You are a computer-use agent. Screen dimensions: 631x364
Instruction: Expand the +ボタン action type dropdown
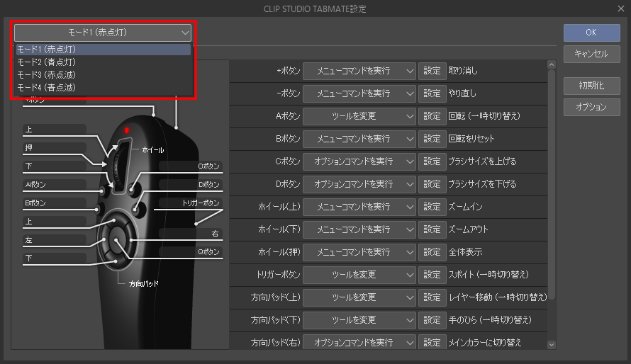click(359, 71)
